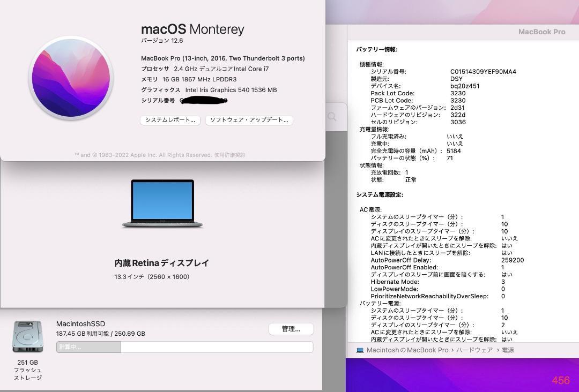This screenshot has width=579, height=392.
Task: Open Software Update button
Action: pos(249,120)
